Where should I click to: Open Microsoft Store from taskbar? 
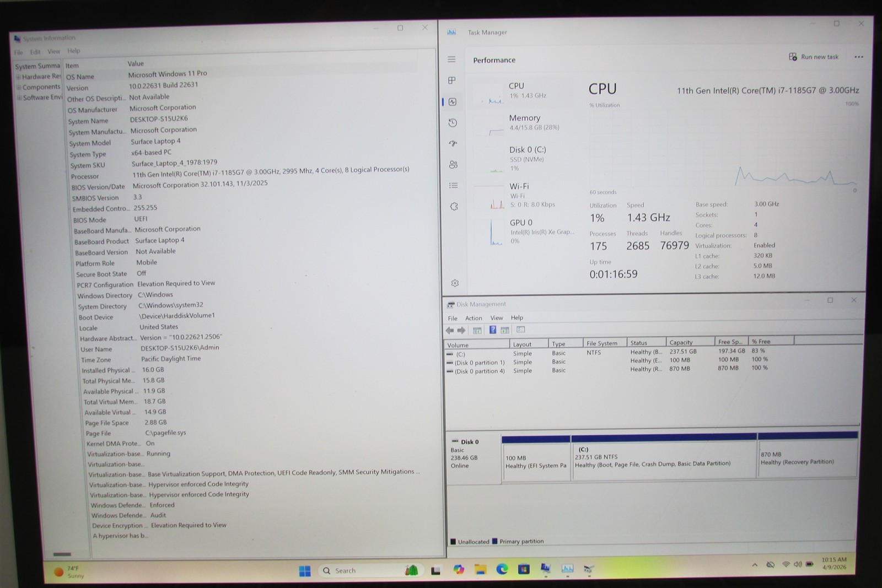click(x=524, y=569)
